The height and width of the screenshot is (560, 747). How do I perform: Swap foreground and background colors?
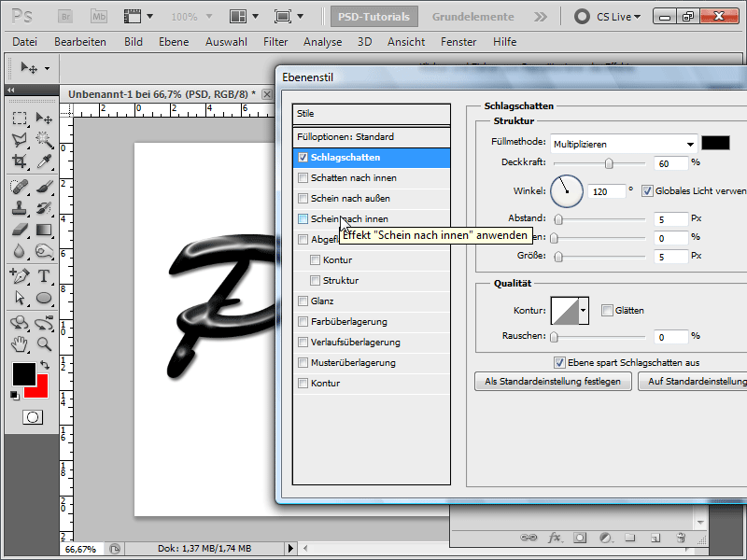(x=45, y=365)
